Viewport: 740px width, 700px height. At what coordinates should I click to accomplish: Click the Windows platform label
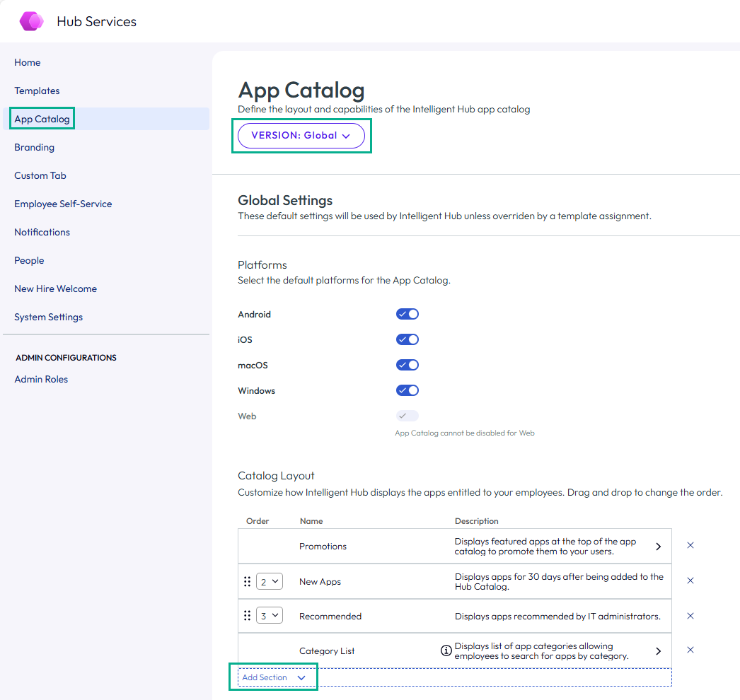256,391
